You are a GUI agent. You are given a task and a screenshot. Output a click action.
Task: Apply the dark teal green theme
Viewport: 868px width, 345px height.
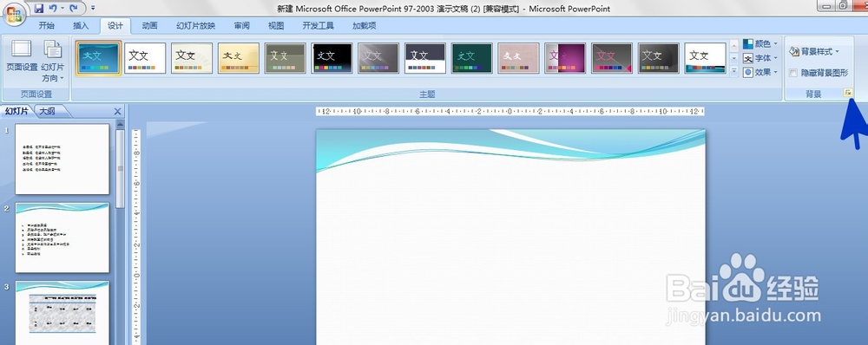tap(471, 58)
